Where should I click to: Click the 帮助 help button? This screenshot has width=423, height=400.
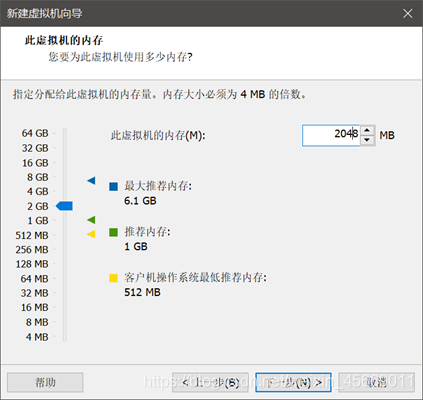pyautogui.click(x=45, y=382)
